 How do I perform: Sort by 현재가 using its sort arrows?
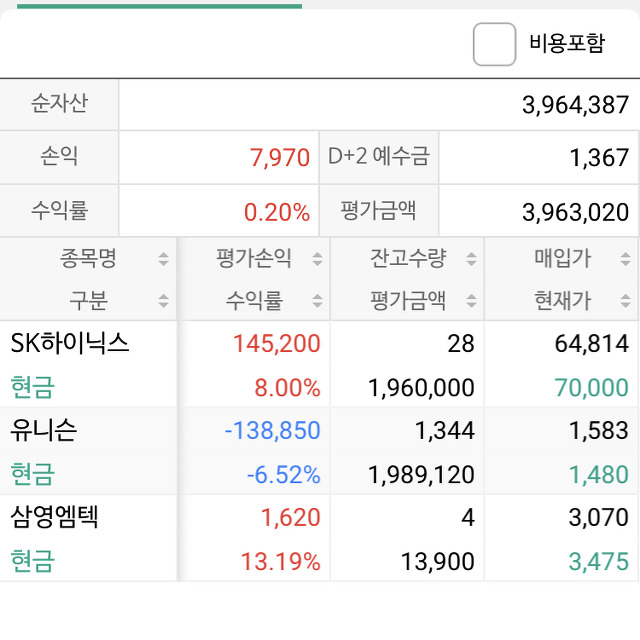625,300
